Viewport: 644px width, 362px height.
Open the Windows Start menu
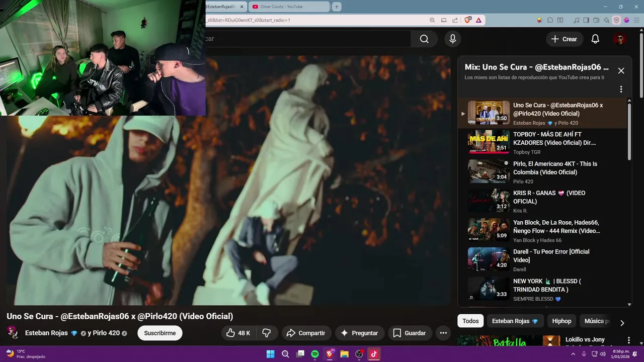[x=270, y=354]
